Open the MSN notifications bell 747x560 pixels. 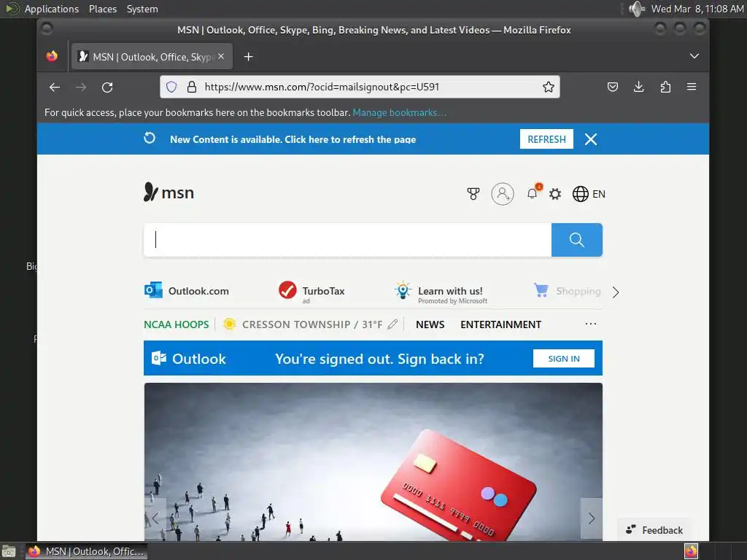pos(533,193)
